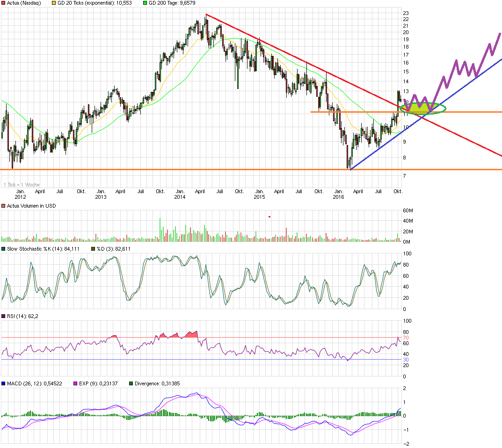Click the green ellipse breakout annotation
502x448 pixels.
click(423, 108)
